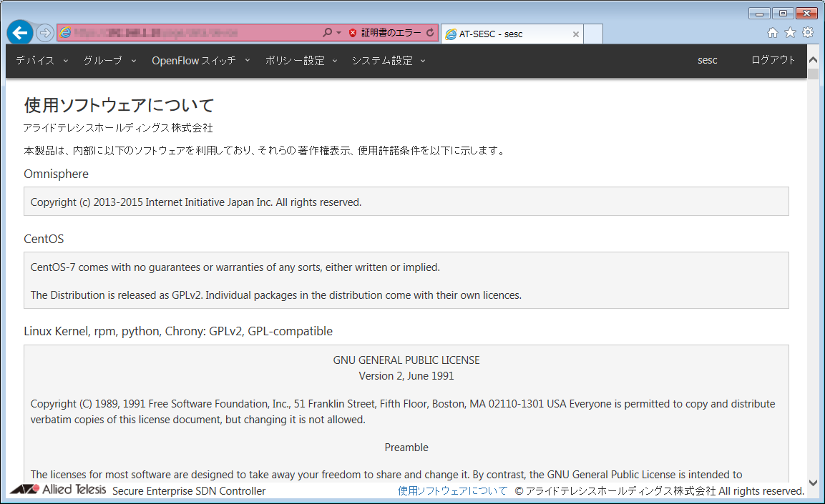Click the browser forward arrow button
Viewport: 825px width, 504px height.
45,33
